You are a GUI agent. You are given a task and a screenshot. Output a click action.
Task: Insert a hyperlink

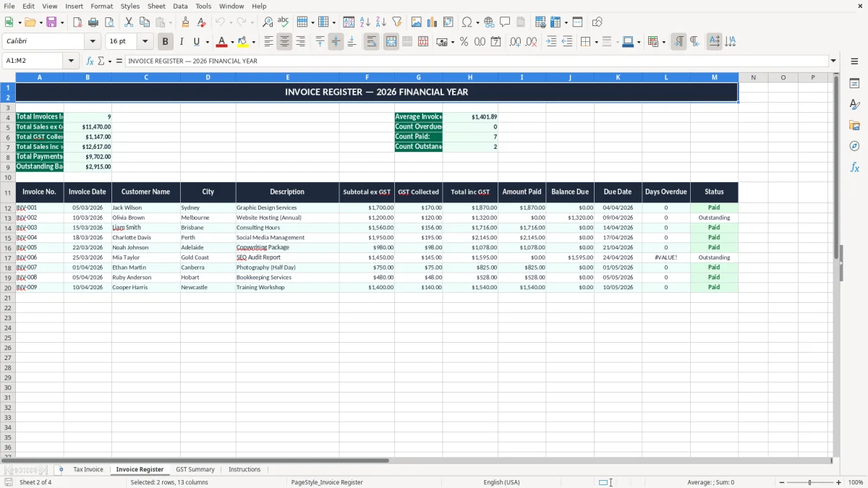pos(489,22)
